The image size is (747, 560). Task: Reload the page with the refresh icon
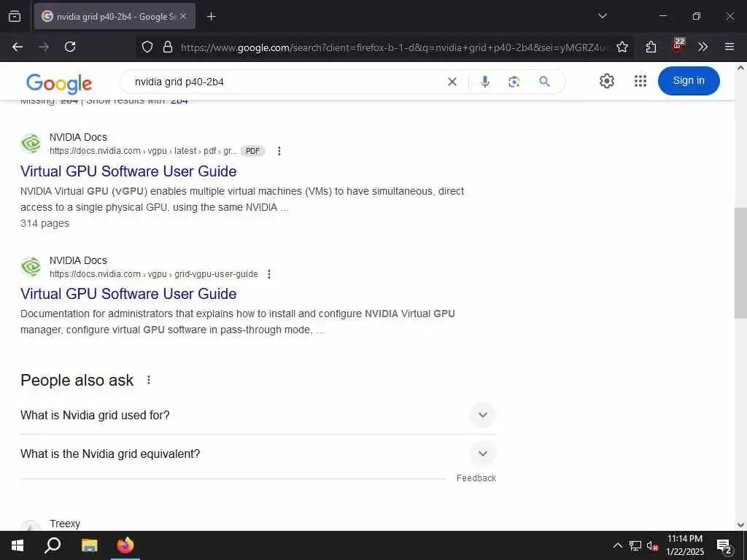tap(70, 47)
